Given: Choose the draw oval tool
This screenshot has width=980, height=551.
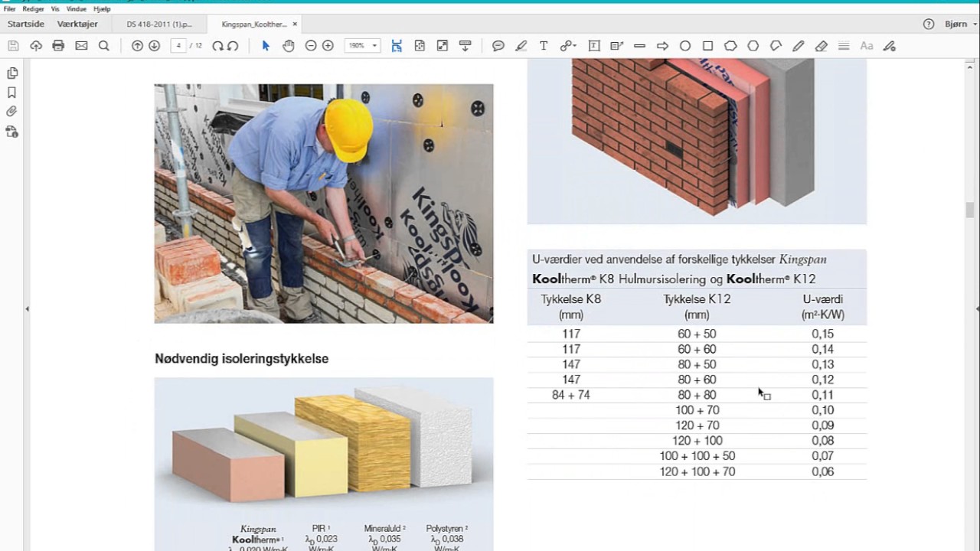Looking at the screenshot, I should pyautogui.click(x=685, y=46).
